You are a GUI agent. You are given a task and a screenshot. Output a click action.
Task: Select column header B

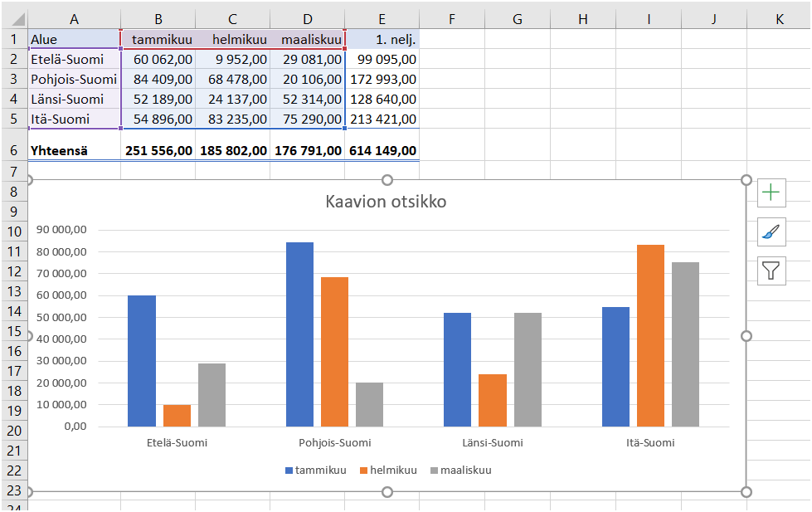point(158,19)
